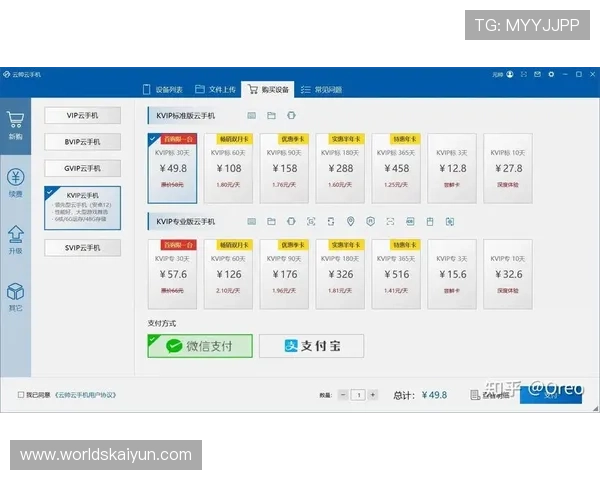This screenshot has height=480, width=600.
Task: Switch to the 设备列表 tab
Action: (162, 90)
